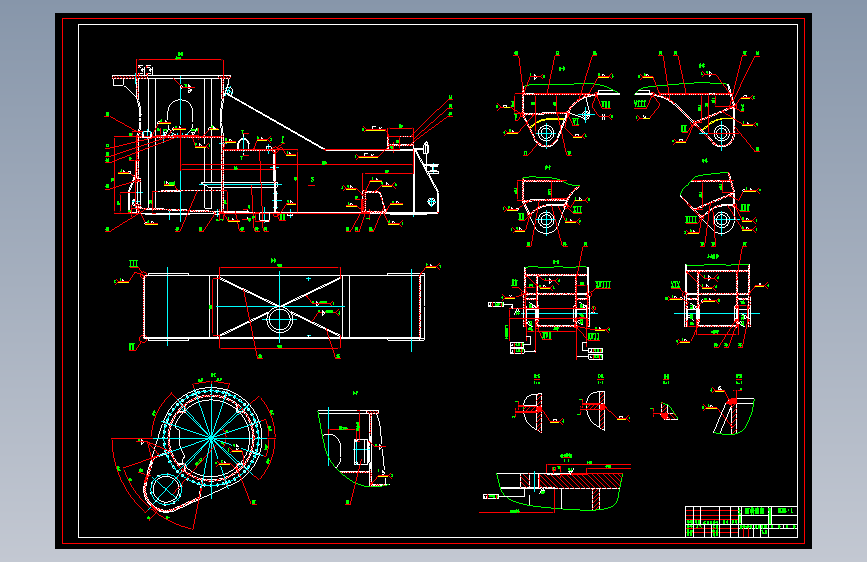Select the small triangular weld detail
The width and height of the screenshot is (867, 562).
[x=667, y=412]
